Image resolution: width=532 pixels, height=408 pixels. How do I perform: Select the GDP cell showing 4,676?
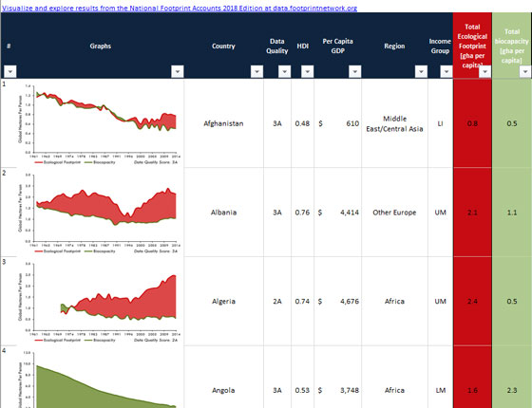coord(338,302)
